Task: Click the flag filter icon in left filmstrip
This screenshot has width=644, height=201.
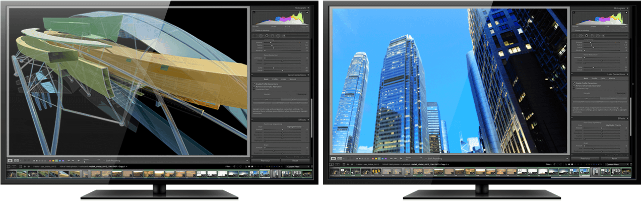Action: [234, 166]
